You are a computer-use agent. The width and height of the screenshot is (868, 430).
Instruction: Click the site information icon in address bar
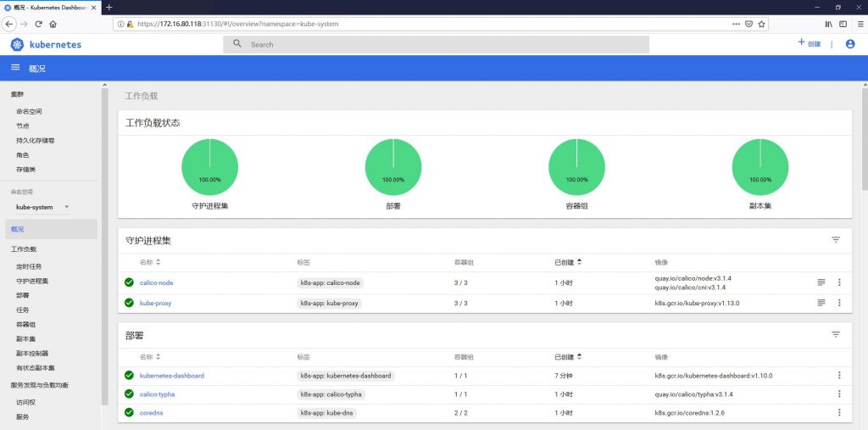pos(120,24)
